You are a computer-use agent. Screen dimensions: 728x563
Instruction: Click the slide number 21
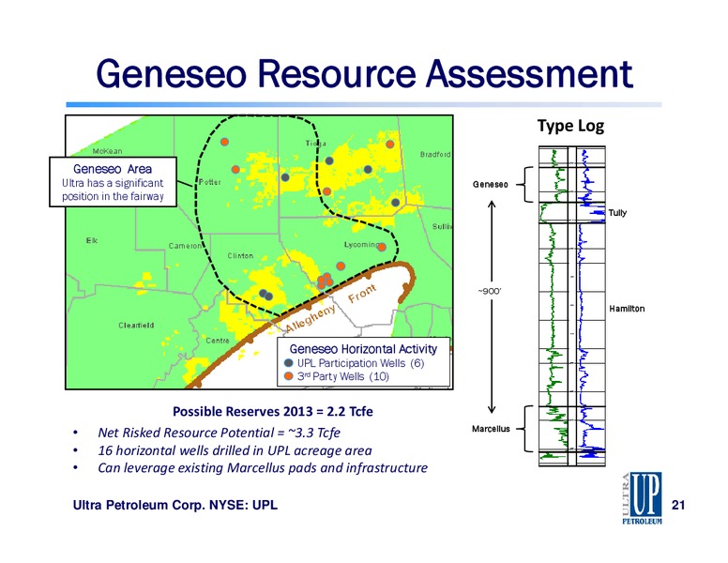point(678,505)
